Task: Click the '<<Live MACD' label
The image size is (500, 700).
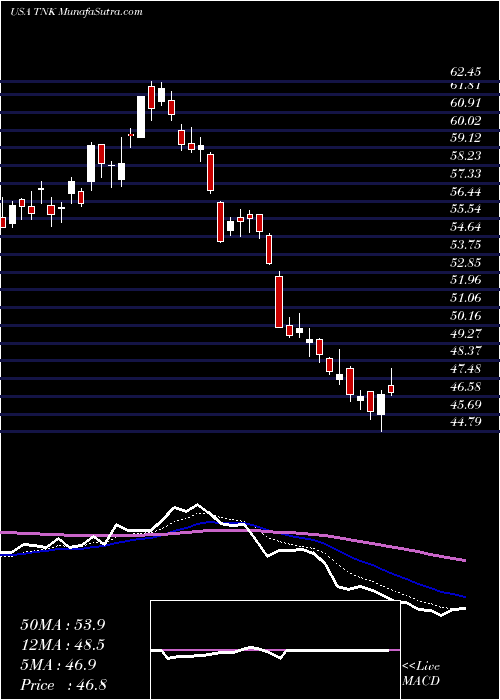Action: (x=421, y=674)
